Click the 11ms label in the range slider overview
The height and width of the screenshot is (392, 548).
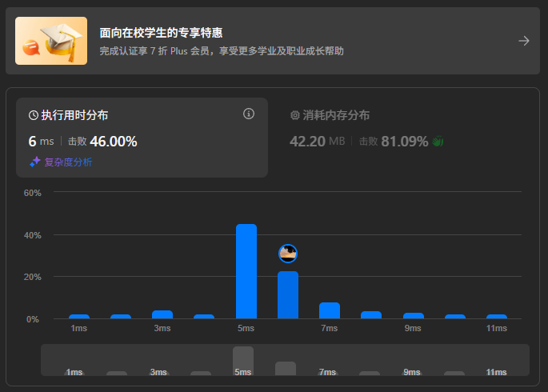coord(496,372)
